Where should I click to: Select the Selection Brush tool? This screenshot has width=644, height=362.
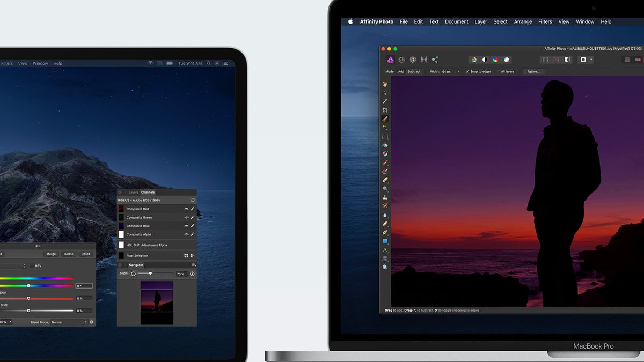click(x=385, y=119)
